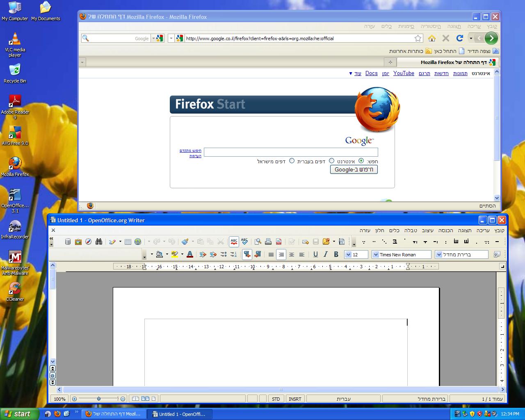Select the 'דפים מישראל' radio button
The width and height of the screenshot is (525, 420).
tap(292, 161)
